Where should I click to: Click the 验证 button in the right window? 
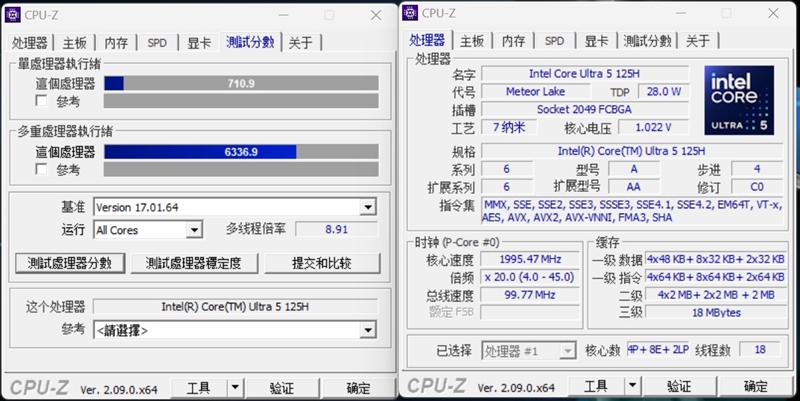click(680, 386)
